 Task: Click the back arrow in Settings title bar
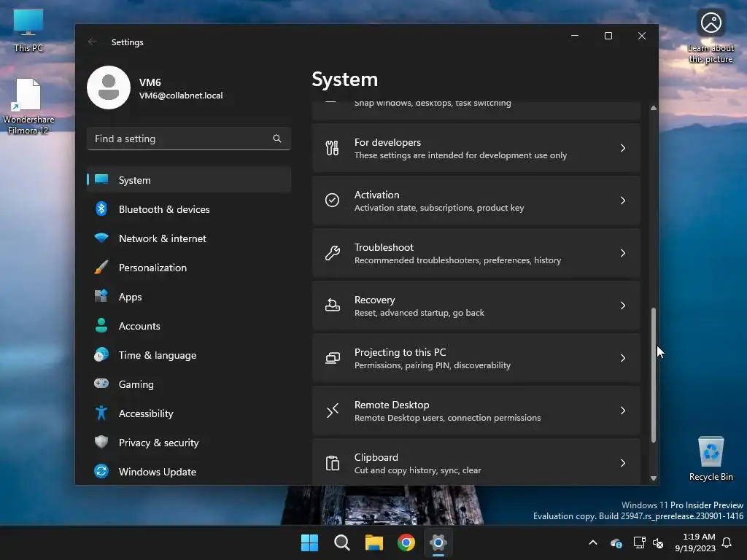click(x=93, y=42)
